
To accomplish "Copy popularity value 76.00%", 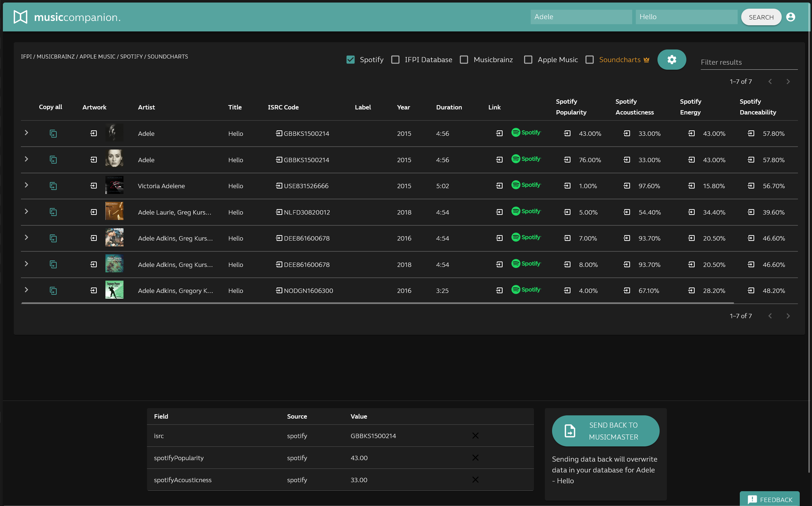I will point(567,160).
